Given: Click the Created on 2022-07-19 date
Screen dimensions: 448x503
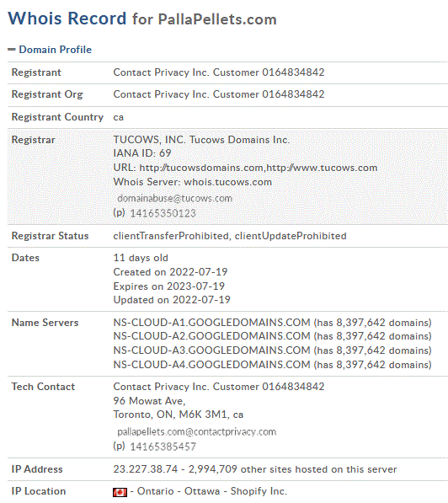Looking at the screenshot, I should pos(170,272).
